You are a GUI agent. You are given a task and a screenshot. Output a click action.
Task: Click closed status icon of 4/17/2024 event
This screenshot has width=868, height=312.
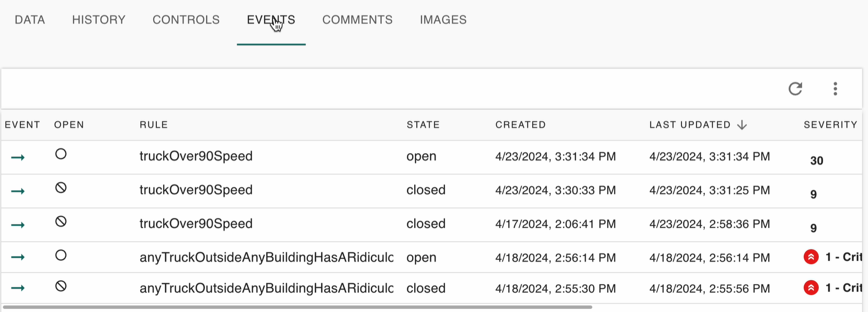pyautogui.click(x=61, y=222)
